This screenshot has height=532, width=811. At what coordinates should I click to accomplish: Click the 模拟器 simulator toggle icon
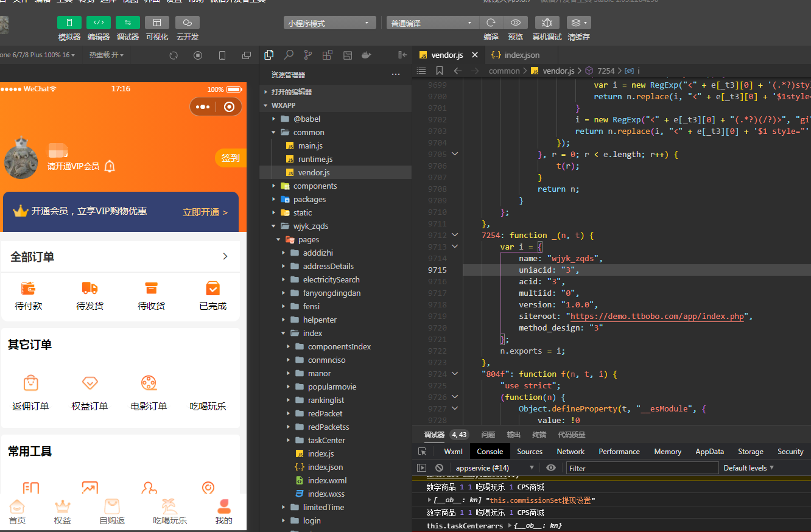point(69,22)
